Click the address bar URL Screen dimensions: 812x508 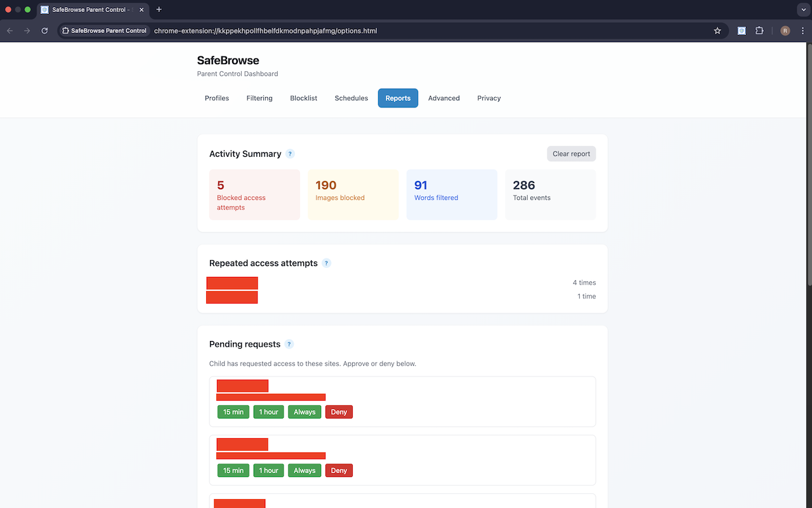click(x=266, y=30)
